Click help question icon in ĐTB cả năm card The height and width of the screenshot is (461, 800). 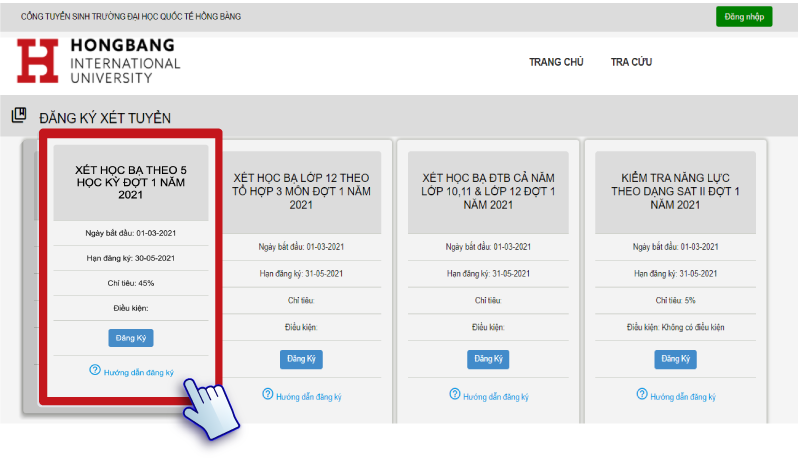(455, 394)
